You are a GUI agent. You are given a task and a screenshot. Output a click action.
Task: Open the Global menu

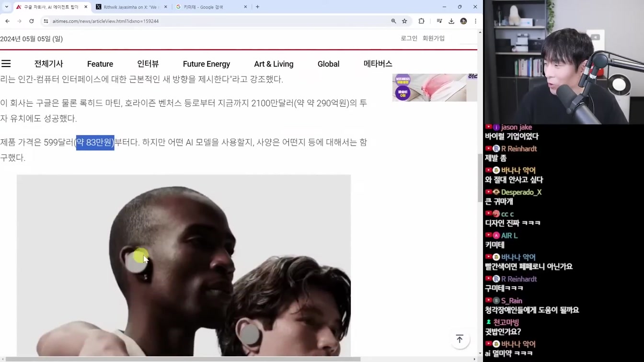tap(328, 64)
